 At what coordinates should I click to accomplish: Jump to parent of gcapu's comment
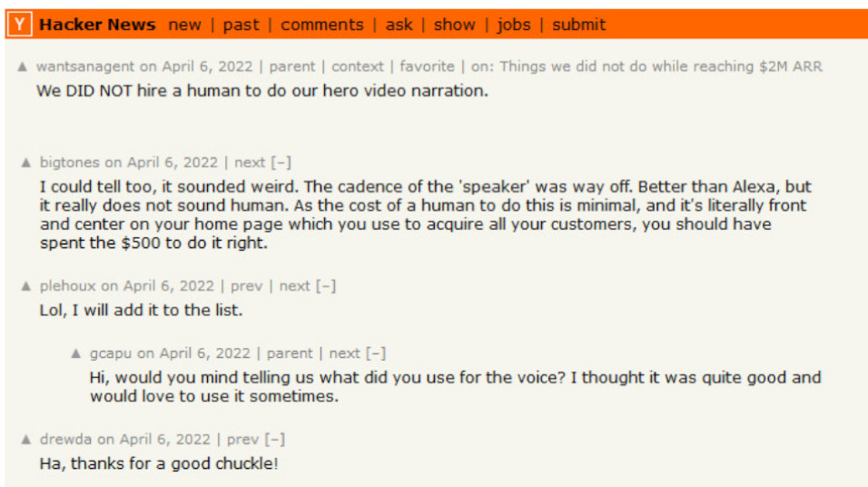(289, 353)
